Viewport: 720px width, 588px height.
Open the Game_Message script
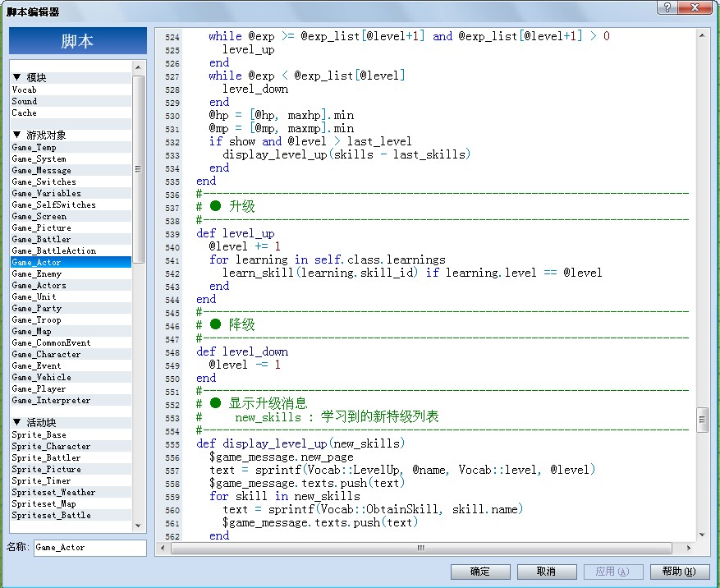pos(71,170)
